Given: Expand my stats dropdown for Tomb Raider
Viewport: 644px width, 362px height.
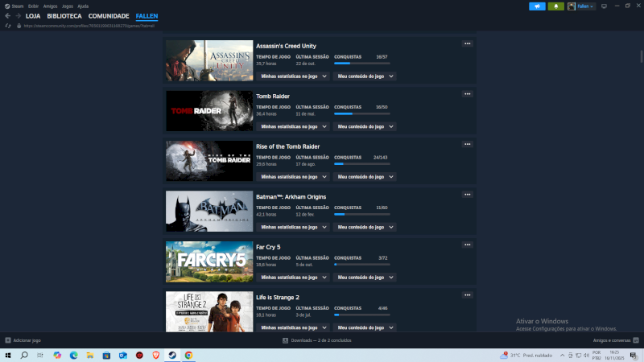Looking at the screenshot, I should (293, 126).
